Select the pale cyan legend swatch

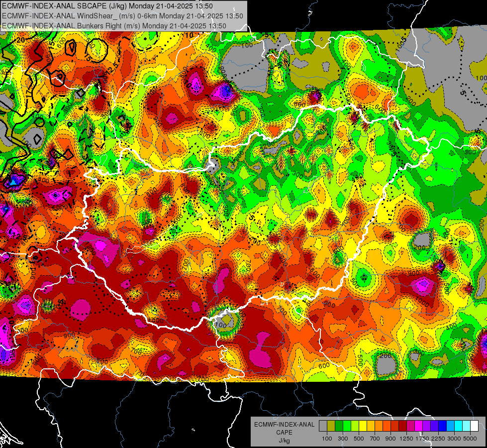coord(466,426)
